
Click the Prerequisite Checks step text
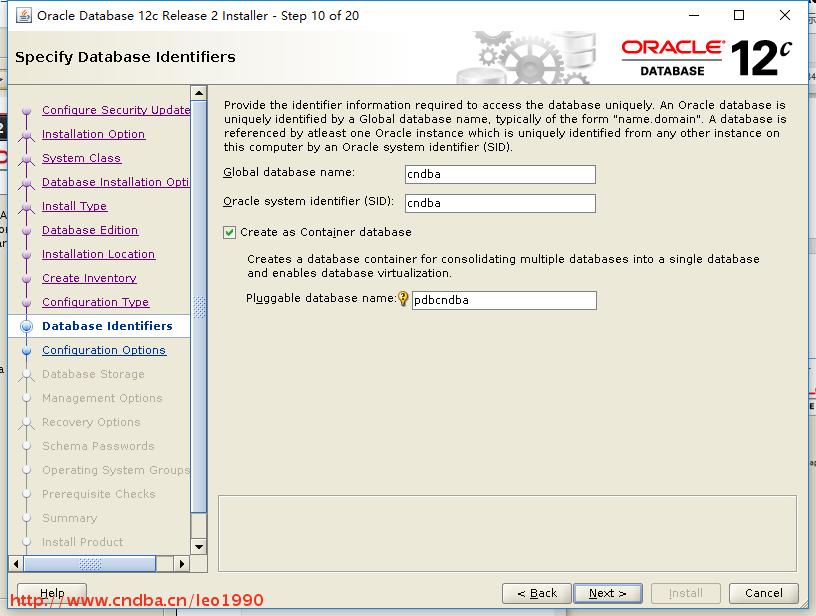(99, 494)
